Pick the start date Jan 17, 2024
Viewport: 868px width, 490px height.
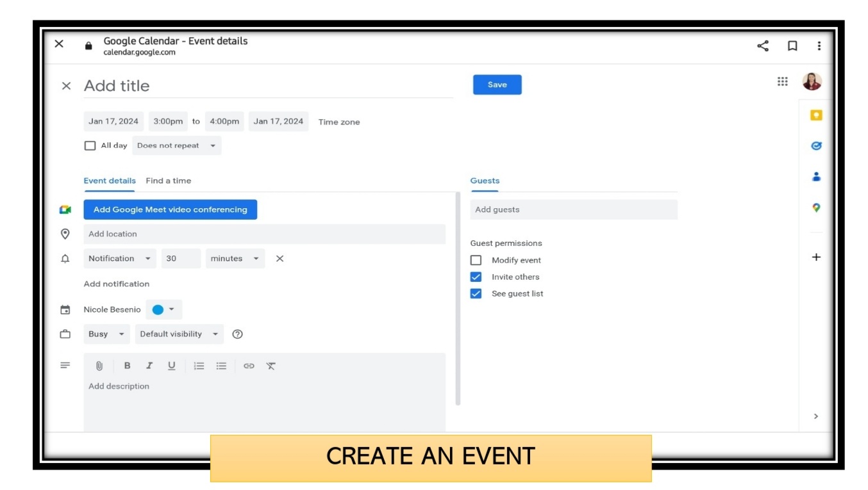pyautogui.click(x=113, y=122)
